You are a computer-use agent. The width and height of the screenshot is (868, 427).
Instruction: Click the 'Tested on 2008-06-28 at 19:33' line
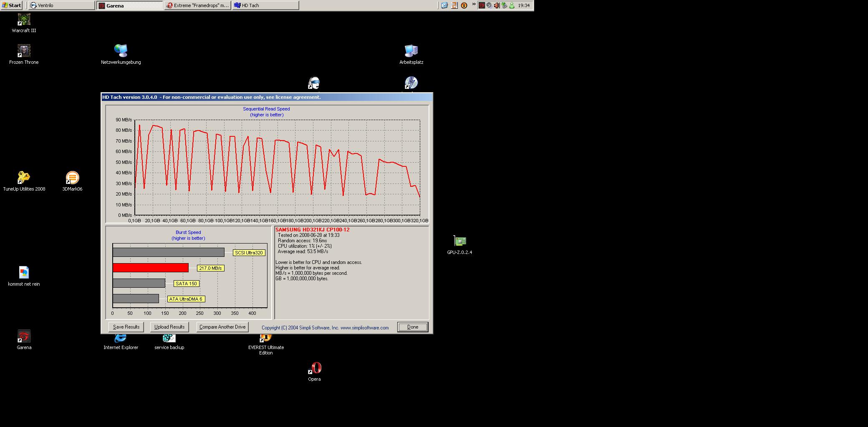click(x=309, y=235)
